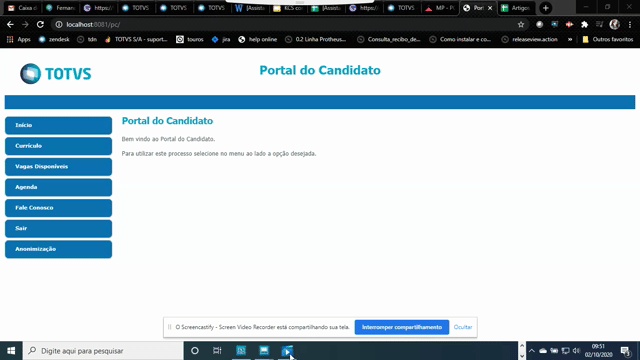Open the help online bookmark

click(x=258, y=40)
